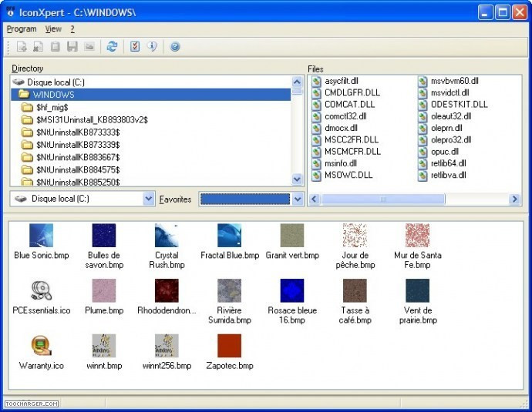The height and width of the screenshot is (412, 532).
Task: Select the Zapotec.bmp red swatch thumbnail
Action: tap(229, 346)
